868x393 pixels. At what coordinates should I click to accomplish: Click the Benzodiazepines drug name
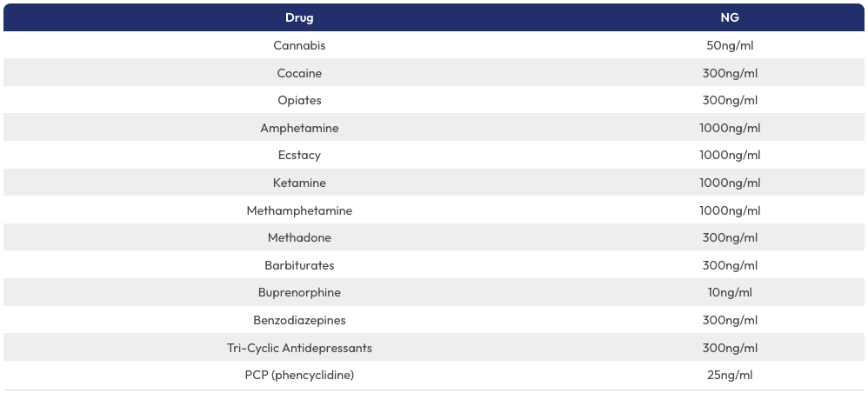tap(299, 320)
